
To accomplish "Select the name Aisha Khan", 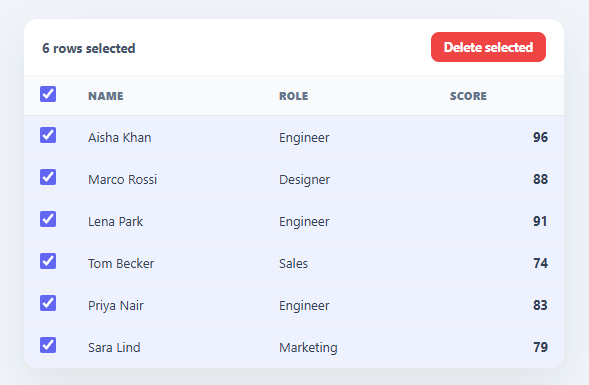I will [x=119, y=137].
